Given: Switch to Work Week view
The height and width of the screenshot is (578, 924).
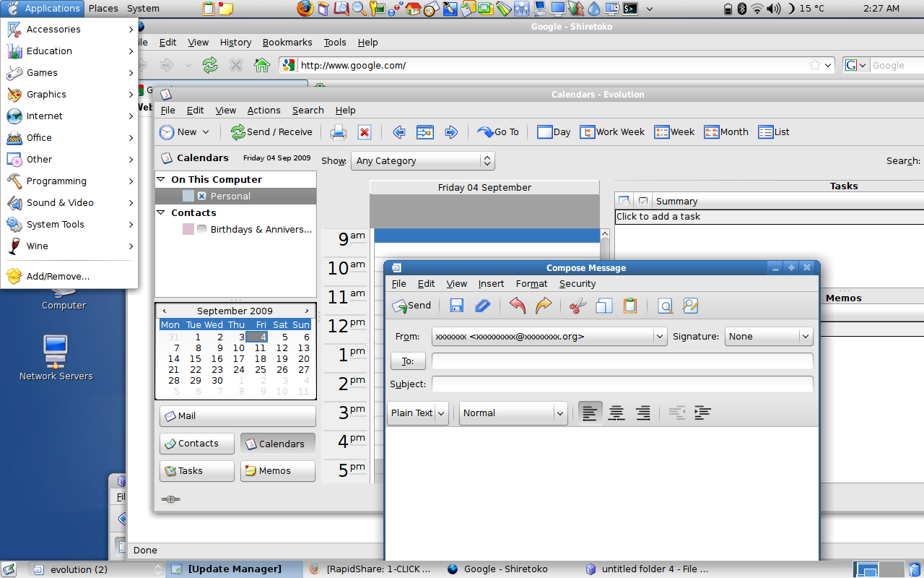Looking at the screenshot, I should (612, 132).
